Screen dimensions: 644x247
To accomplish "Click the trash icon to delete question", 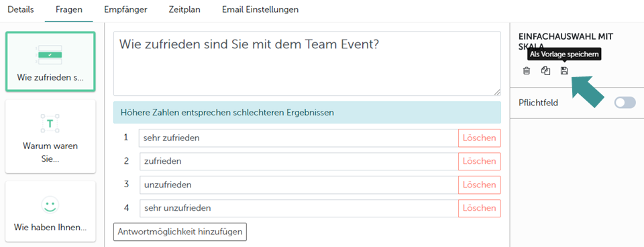I will [526, 70].
